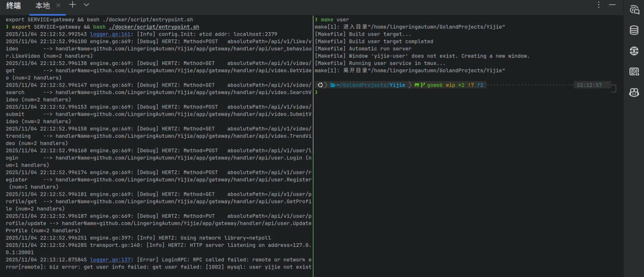The height and width of the screenshot is (277, 644).
Task: Open ./docker/script/entrypoint.sh path link
Action: [154, 27]
